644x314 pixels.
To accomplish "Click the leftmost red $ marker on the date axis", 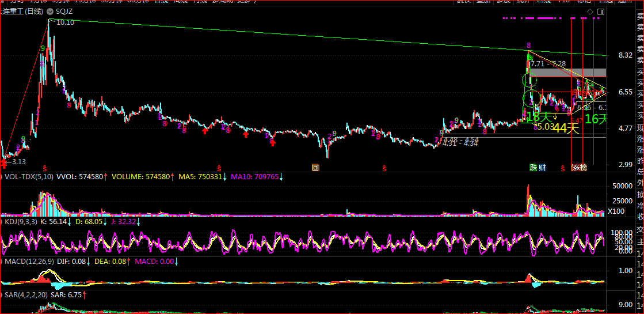I will pos(45,168).
